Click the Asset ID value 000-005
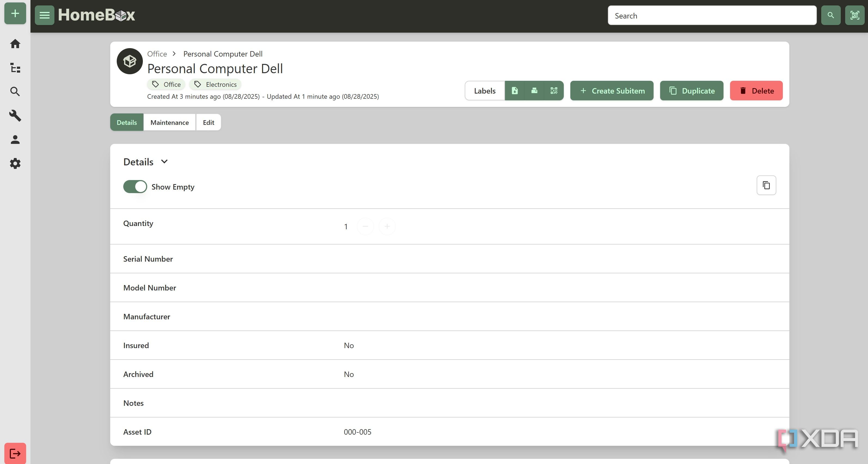 [358, 432]
